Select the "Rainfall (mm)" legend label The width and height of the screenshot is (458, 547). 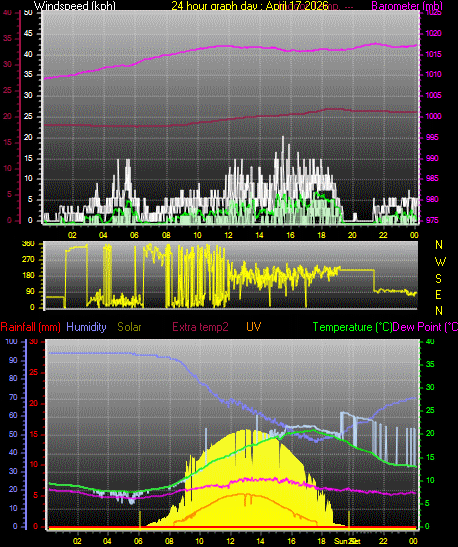click(x=30, y=327)
